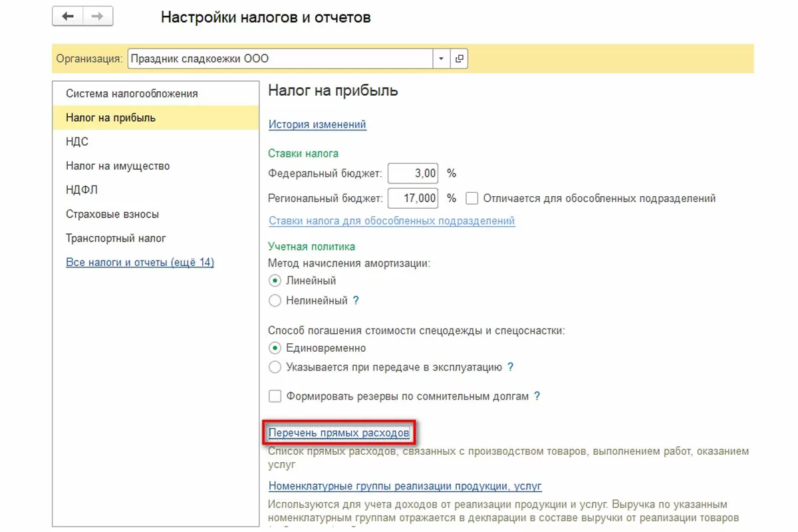Click the help question mark beside Нелинейный
The image size is (798, 532).
coord(356,301)
